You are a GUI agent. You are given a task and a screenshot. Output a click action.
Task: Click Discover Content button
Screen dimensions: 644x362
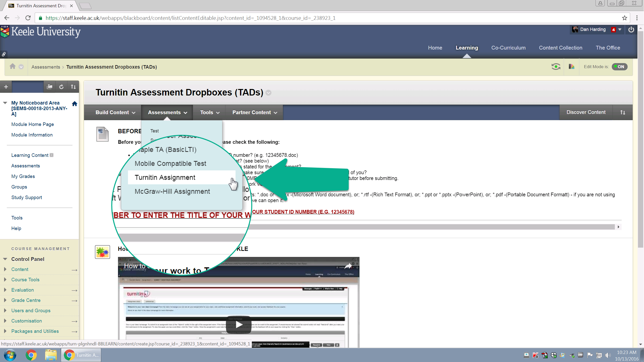(586, 112)
